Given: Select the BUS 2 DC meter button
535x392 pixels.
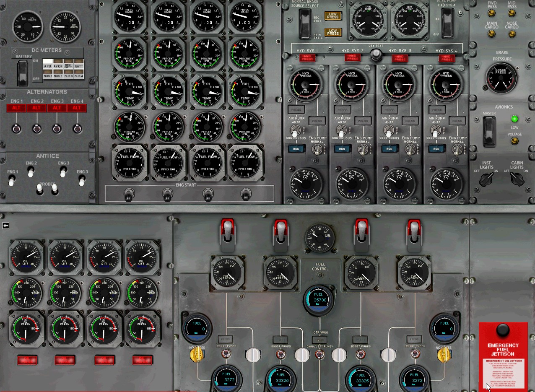Looking at the screenshot, I should click(58, 74).
